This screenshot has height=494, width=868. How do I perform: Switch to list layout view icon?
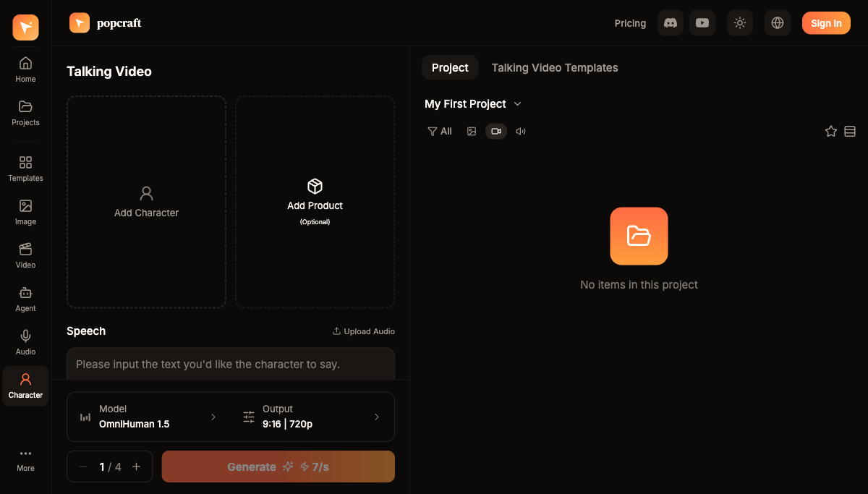point(850,132)
